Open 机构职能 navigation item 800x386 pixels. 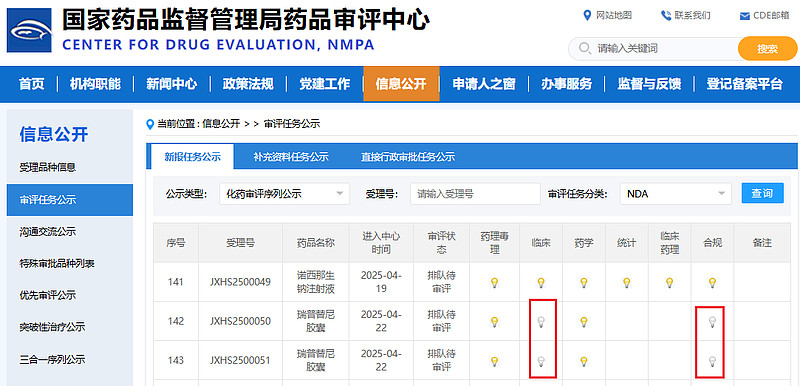(95, 84)
